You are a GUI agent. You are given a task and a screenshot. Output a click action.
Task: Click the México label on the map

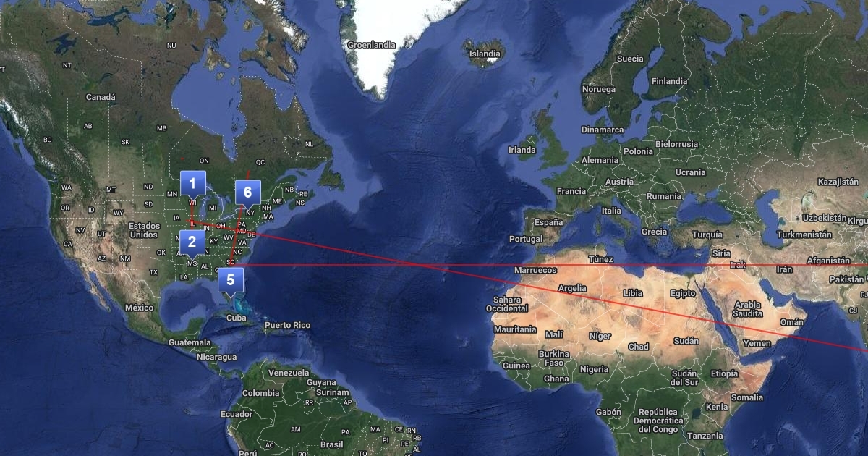tap(139, 308)
